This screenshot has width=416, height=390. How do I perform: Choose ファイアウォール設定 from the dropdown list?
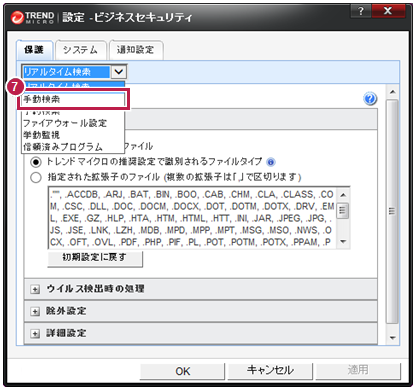(x=73, y=123)
